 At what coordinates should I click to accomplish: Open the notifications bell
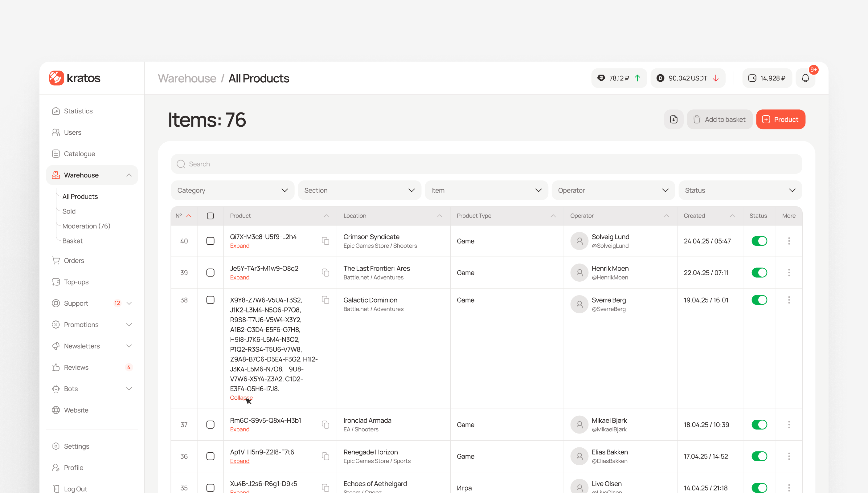(805, 78)
